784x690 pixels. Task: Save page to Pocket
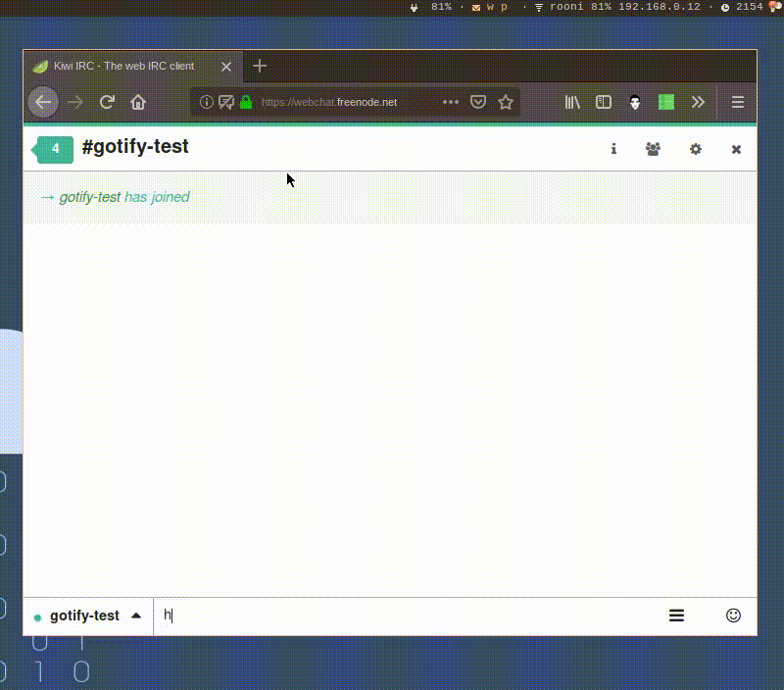[x=478, y=103]
